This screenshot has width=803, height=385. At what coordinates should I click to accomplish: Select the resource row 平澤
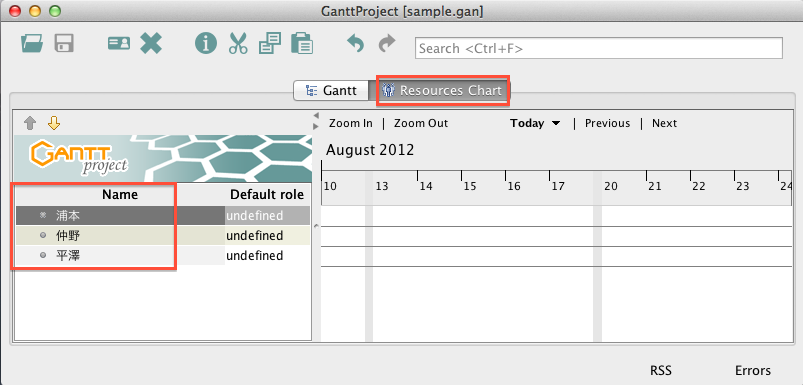163,255
